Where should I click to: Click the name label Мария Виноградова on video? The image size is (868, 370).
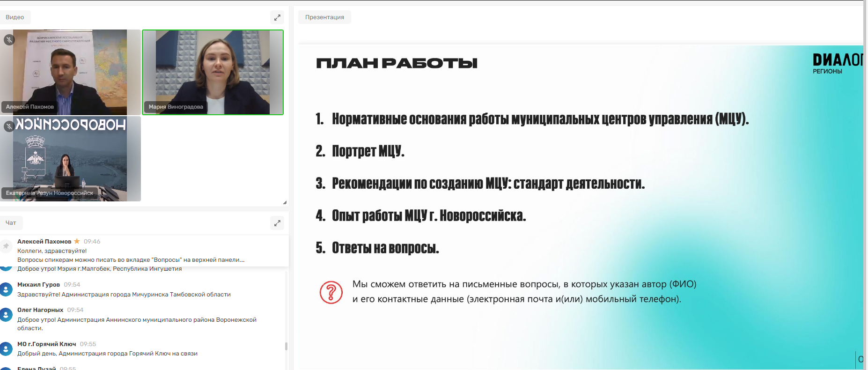click(x=176, y=107)
